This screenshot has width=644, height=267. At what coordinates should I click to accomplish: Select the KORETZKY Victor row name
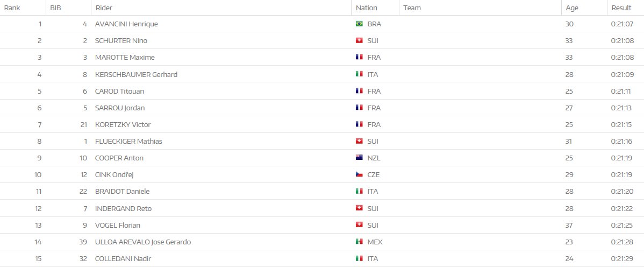[x=123, y=125]
